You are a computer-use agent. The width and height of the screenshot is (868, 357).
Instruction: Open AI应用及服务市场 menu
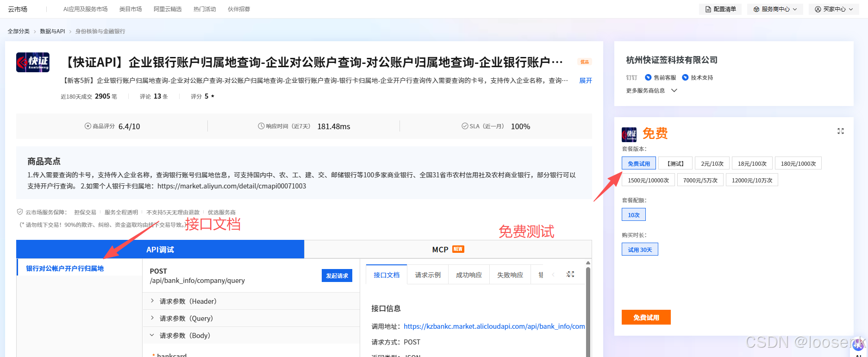[x=85, y=9]
